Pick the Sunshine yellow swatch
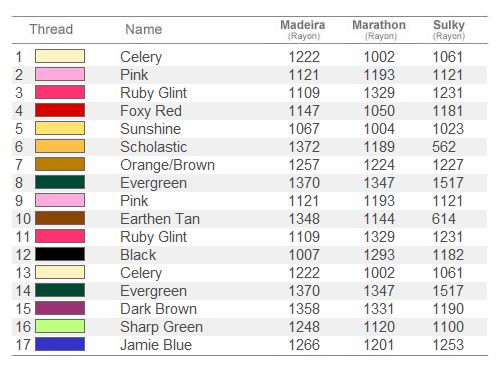This screenshot has height=366, width=500. point(60,128)
